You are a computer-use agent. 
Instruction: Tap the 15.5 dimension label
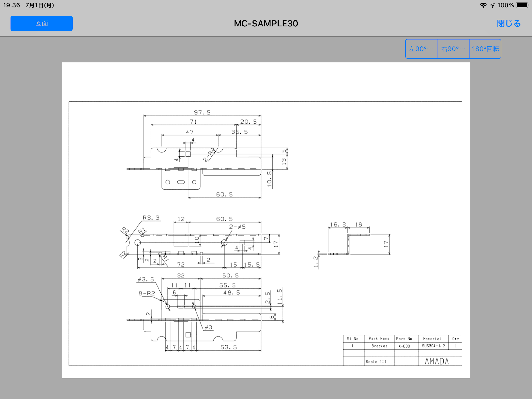(x=252, y=265)
